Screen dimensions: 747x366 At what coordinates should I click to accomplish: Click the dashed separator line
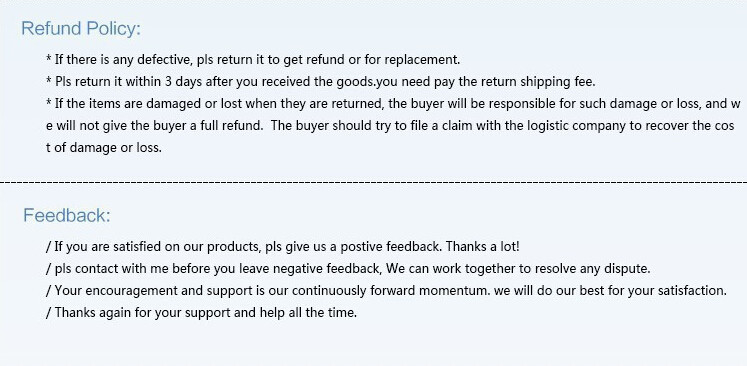point(374,182)
